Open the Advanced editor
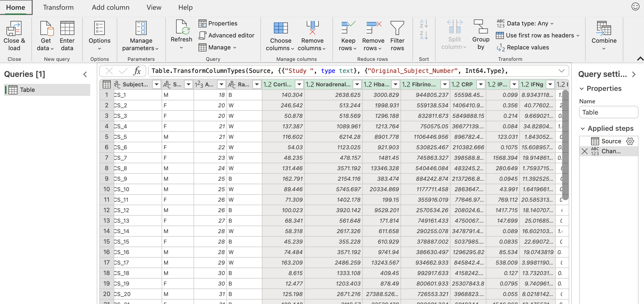 [226, 35]
